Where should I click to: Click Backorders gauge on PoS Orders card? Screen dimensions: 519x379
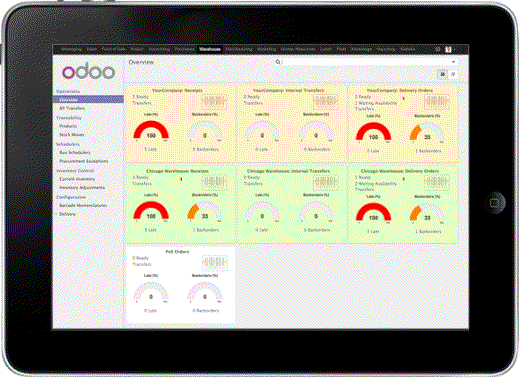(205, 292)
